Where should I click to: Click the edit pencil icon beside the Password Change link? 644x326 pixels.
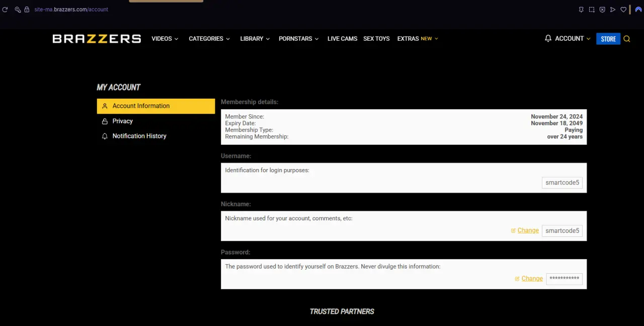[x=517, y=279]
